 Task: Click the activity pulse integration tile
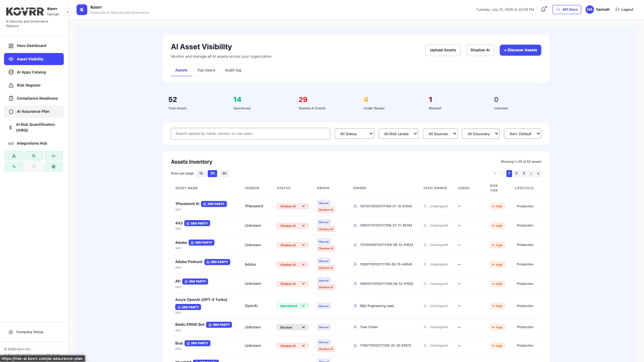[x=14, y=167]
